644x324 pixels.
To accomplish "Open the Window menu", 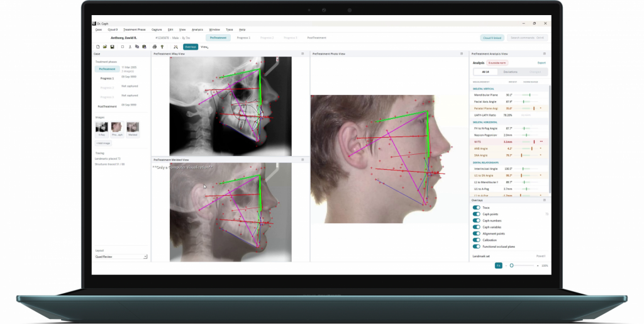I will 214,30.
